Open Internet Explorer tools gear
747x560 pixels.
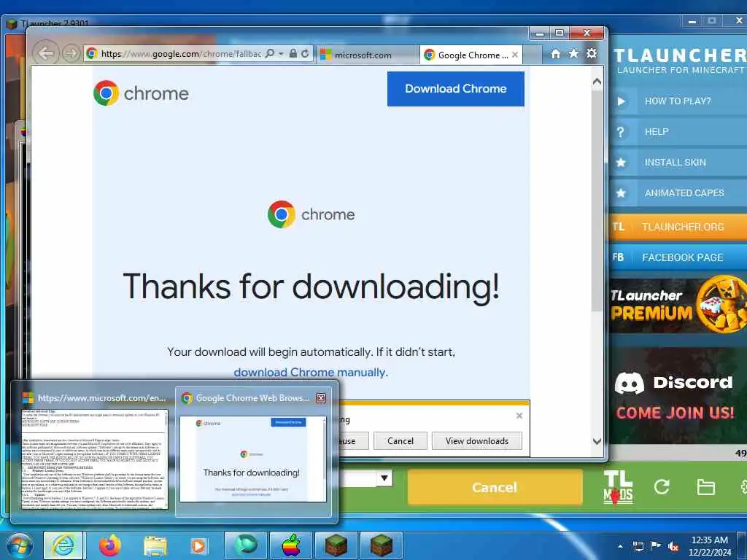tap(591, 53)
